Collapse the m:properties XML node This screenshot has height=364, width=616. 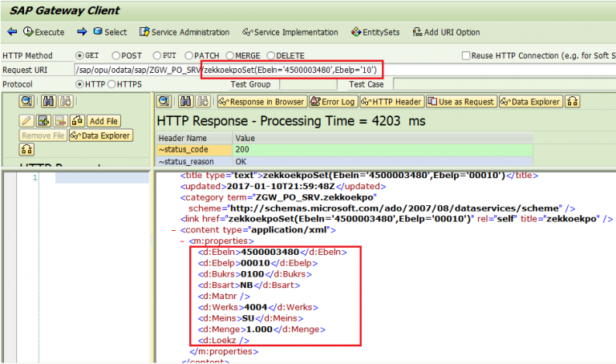point(182,241)
